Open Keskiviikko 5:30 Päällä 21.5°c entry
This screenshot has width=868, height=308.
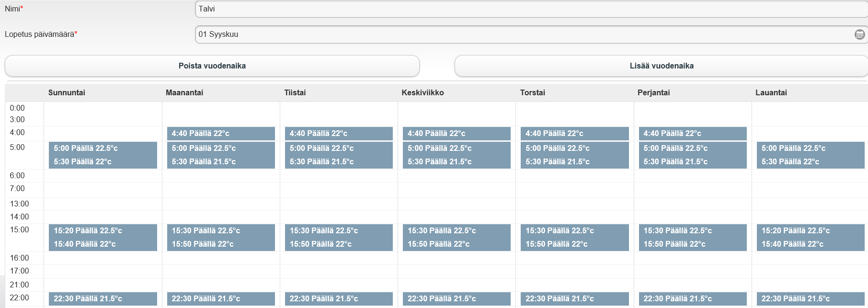[x=457, y=162]
